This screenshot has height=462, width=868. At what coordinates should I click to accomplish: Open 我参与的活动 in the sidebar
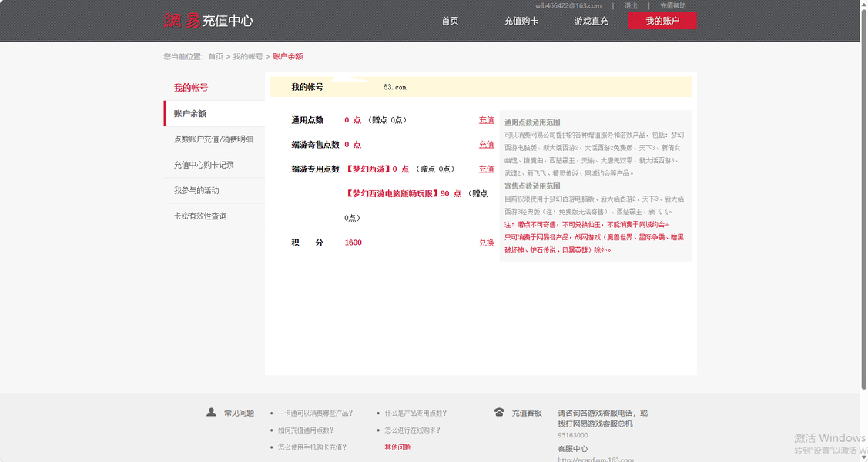[214, 190]
